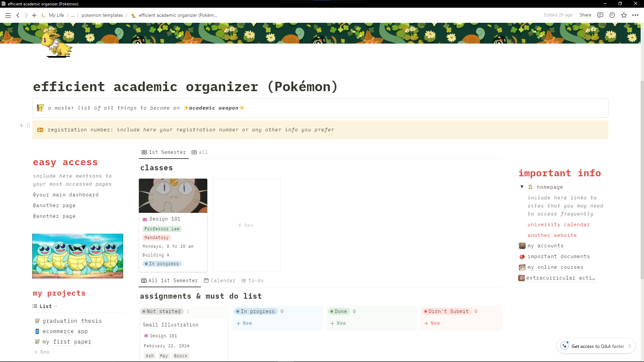
Task: Navigate back using the left arrow
Action: (18, 15)
